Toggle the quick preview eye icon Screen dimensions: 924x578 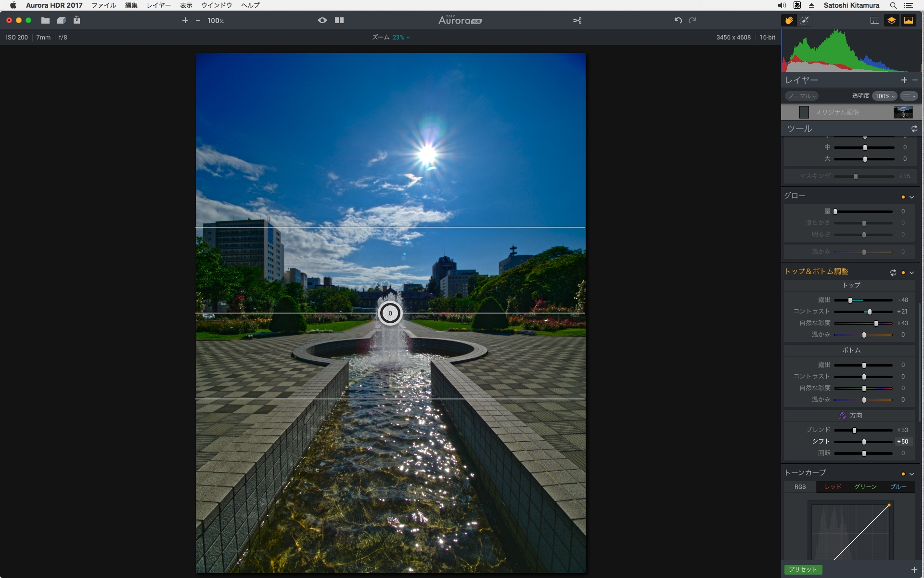[322, 20]
